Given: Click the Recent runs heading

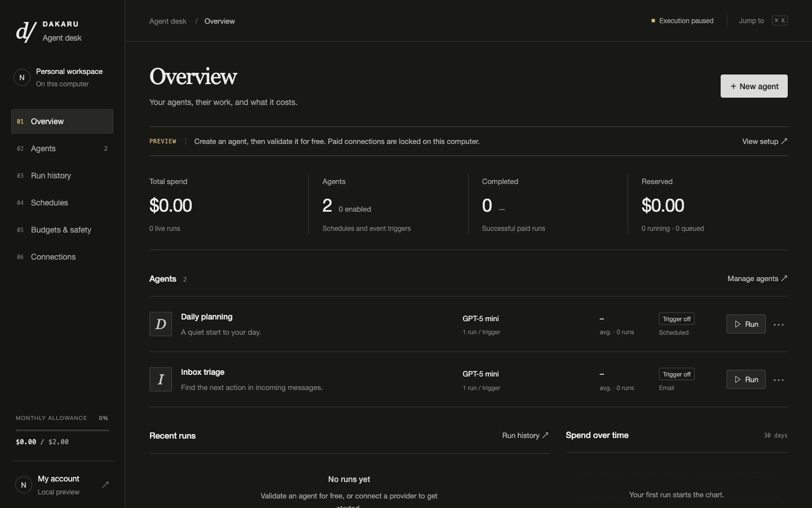Looking at the screenshot, I should [173, 436].
